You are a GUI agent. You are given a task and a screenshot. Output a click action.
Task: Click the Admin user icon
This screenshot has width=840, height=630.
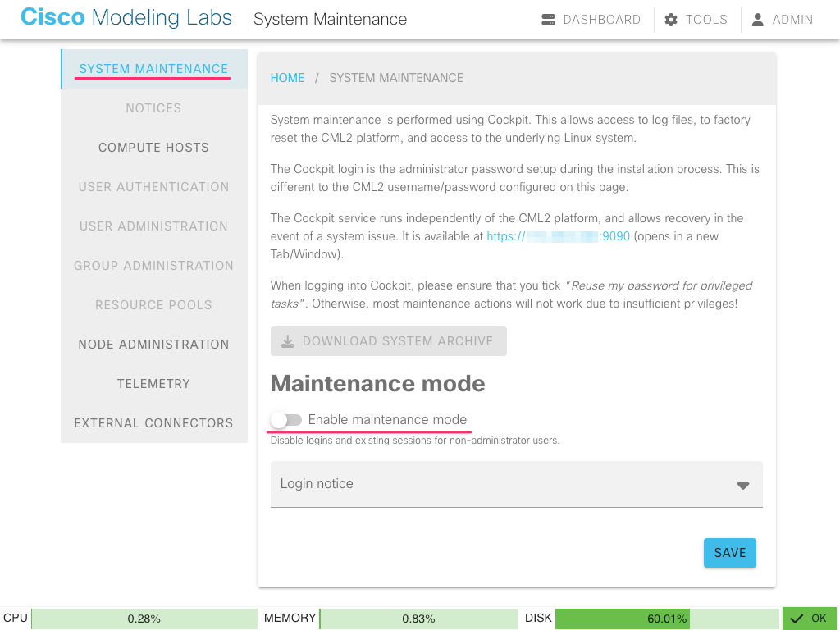[x=757, y=20]
